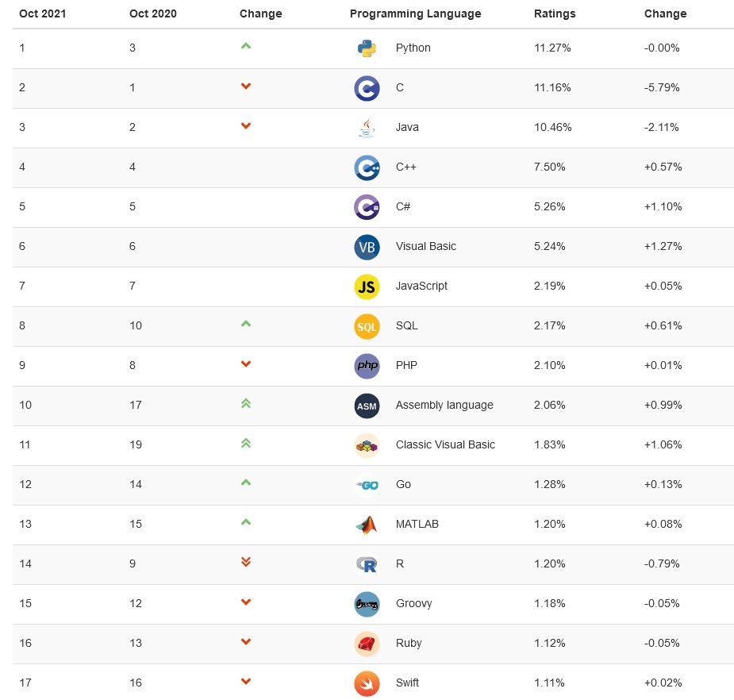734x700 pixels.
Task: Select the orange SQL icon
Action: 367,326
